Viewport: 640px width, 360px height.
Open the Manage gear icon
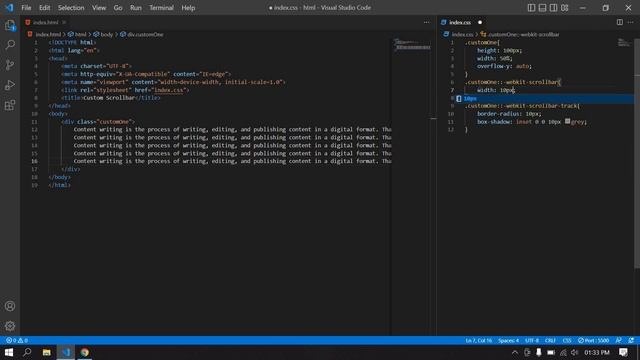(10, 326)
